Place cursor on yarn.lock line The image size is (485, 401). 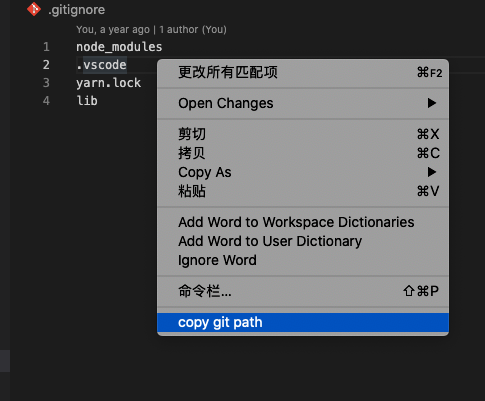tap(109, 83)
